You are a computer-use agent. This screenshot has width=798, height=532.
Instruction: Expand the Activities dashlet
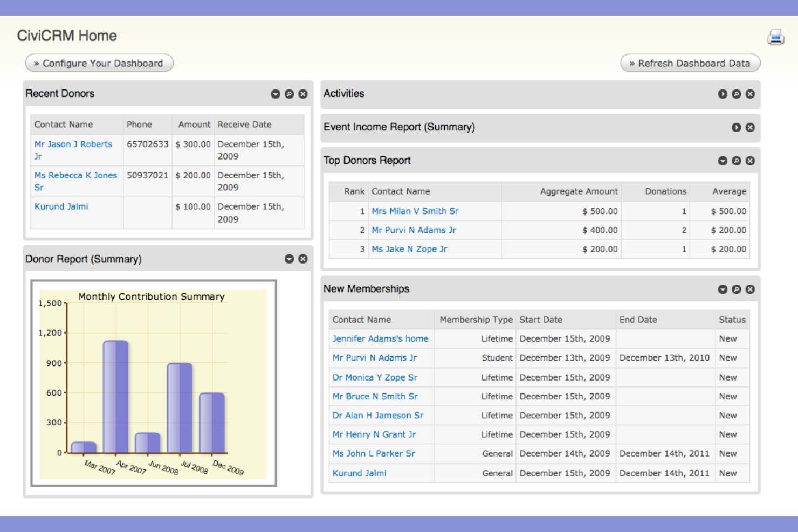click(723, 94)
